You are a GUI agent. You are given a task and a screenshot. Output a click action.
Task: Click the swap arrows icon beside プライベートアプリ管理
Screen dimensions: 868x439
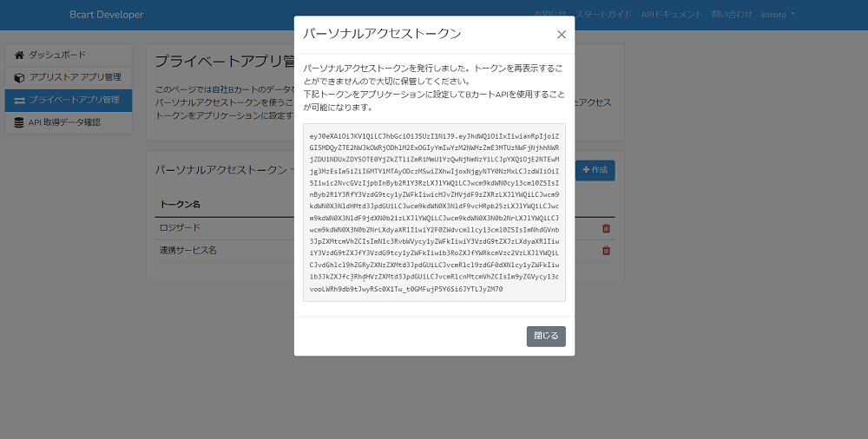[19, 100]
